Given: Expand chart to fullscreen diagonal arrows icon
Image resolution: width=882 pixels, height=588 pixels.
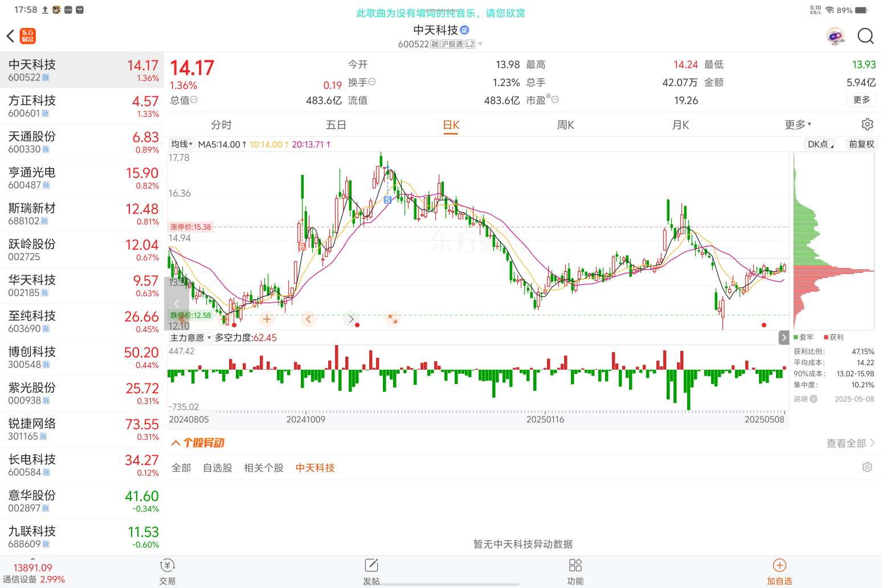Looking at the screenshot, I should tap(393, 319).
